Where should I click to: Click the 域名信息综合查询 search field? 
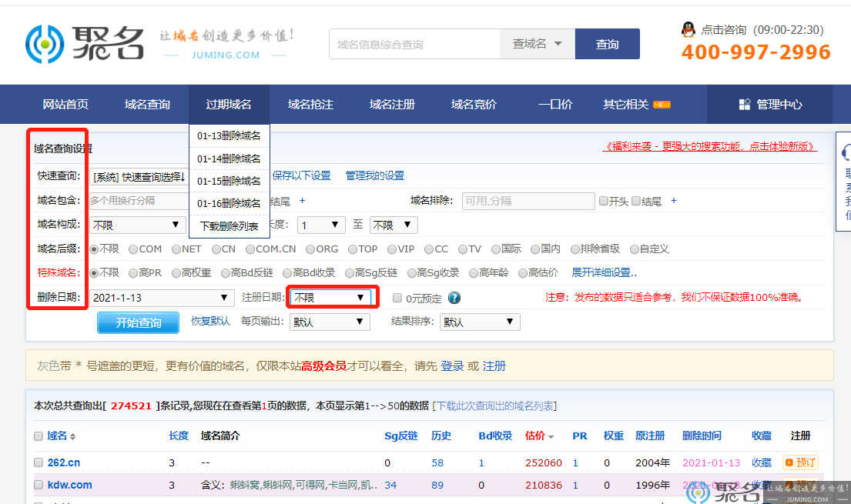click(x=414, y=44)
